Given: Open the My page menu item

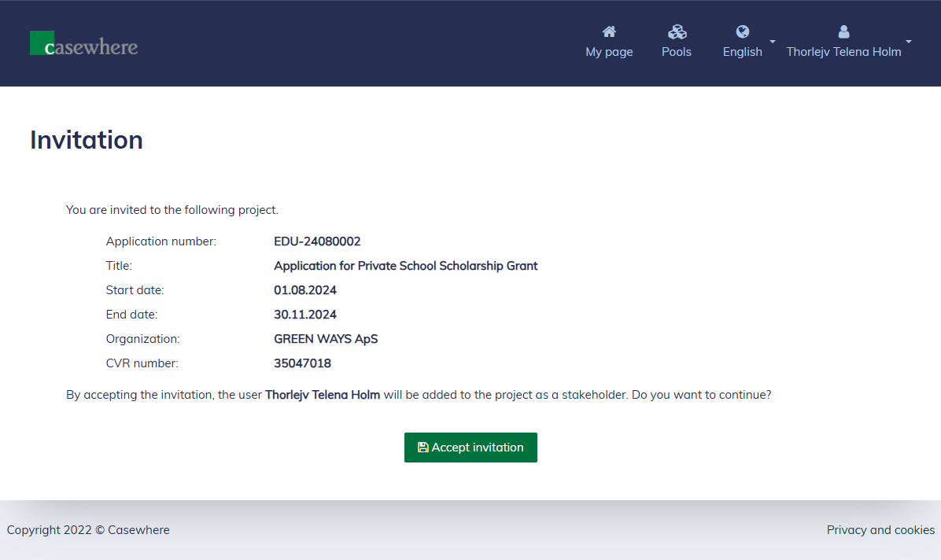Looking at the screenshot, I should pyautogui.click(x=609, y=52).
